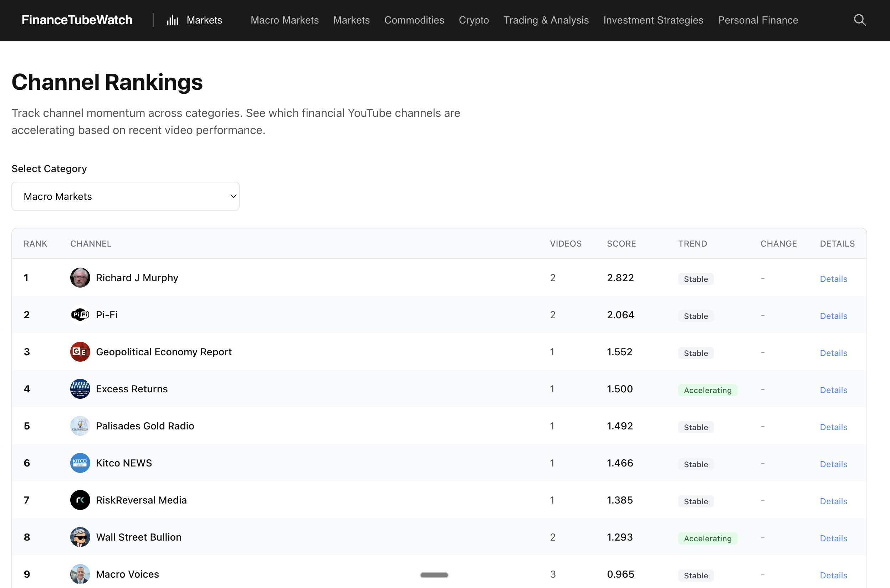Click the progress bar in Macro Voices row
The width and height of the screenshot is (890, 588).
434,575
